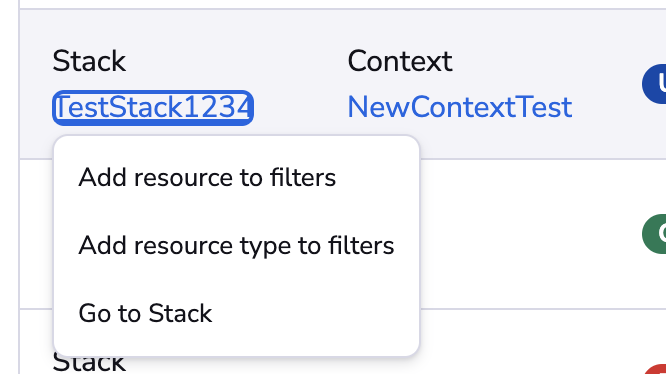
Task: Open the TestStack1234 stack link
Action: (x=153, y=107)
